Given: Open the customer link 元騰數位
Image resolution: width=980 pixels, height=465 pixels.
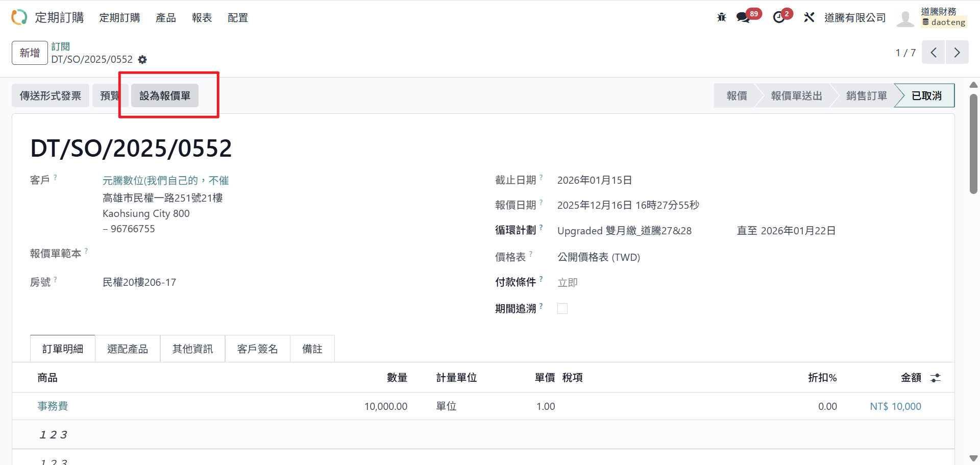Looking at the screenshot, I should (165, 181).
